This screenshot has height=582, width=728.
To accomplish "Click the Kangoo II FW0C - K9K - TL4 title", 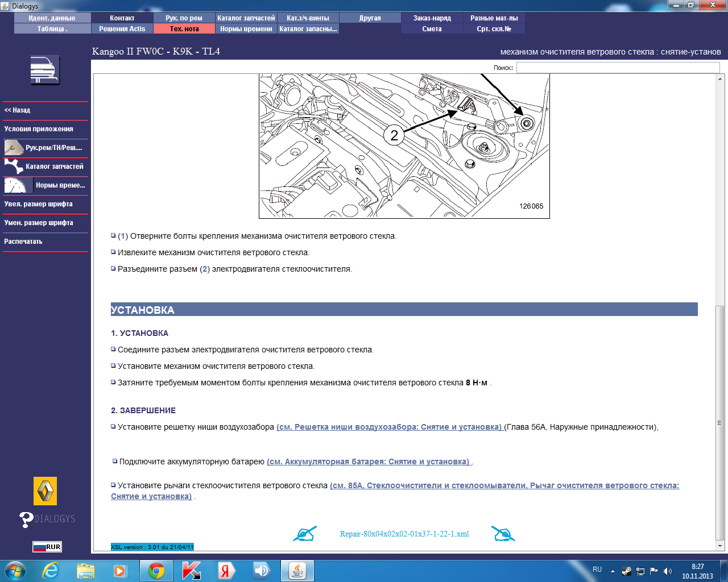I will pos(156,51).
